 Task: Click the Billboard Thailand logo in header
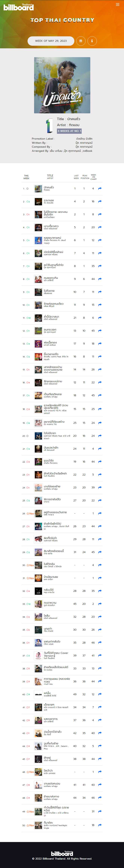coord(19,7)
